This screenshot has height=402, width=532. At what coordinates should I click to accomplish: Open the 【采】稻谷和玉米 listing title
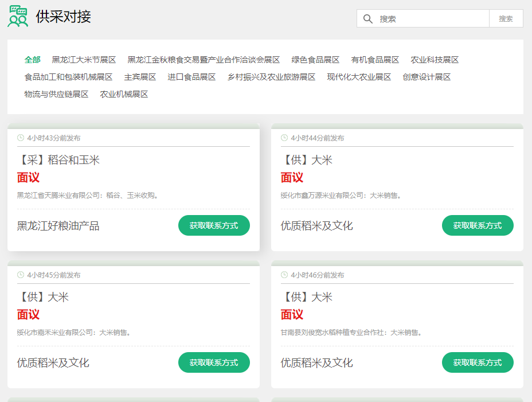pyautogui.click(x=58, y=160)
